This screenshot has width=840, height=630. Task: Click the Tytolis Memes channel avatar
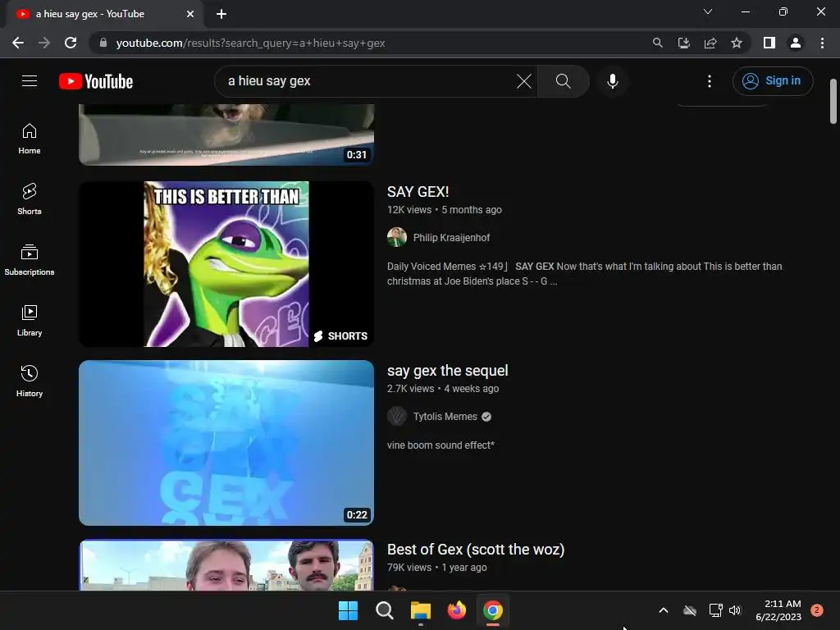[x=397, y=416]
